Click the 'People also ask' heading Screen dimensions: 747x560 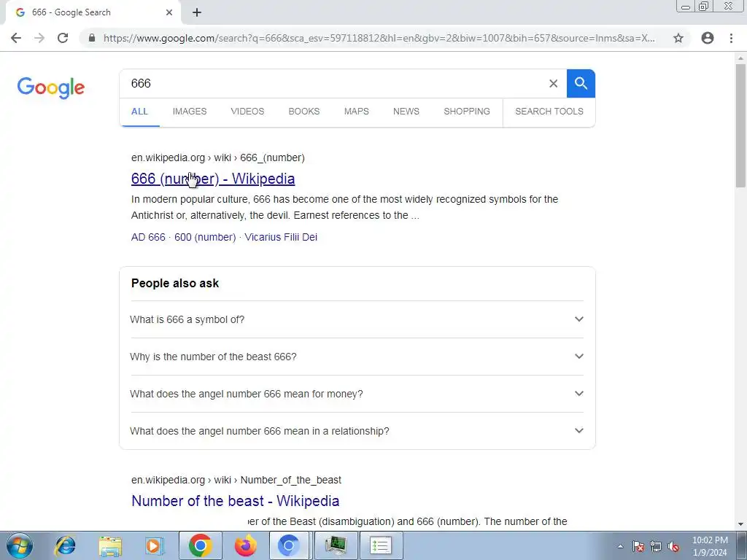175,284
